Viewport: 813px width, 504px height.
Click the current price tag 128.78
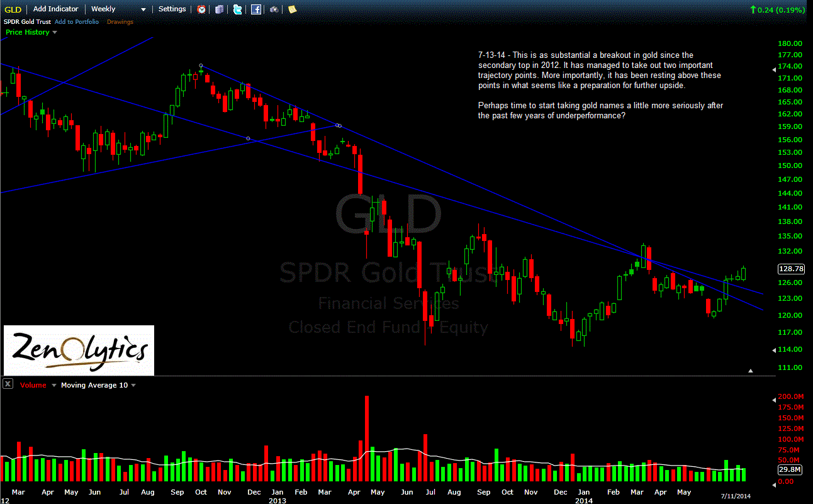coord(792,269)
